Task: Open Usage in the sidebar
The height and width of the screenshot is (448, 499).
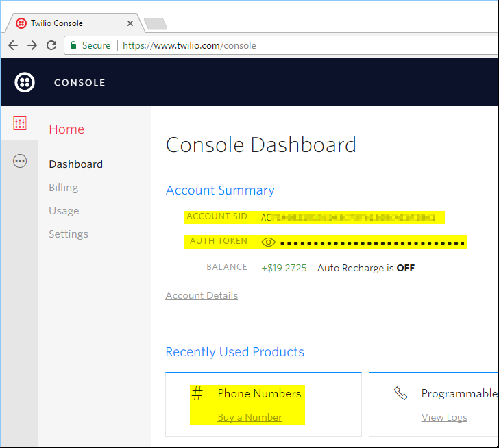Action: coord(64,211)
